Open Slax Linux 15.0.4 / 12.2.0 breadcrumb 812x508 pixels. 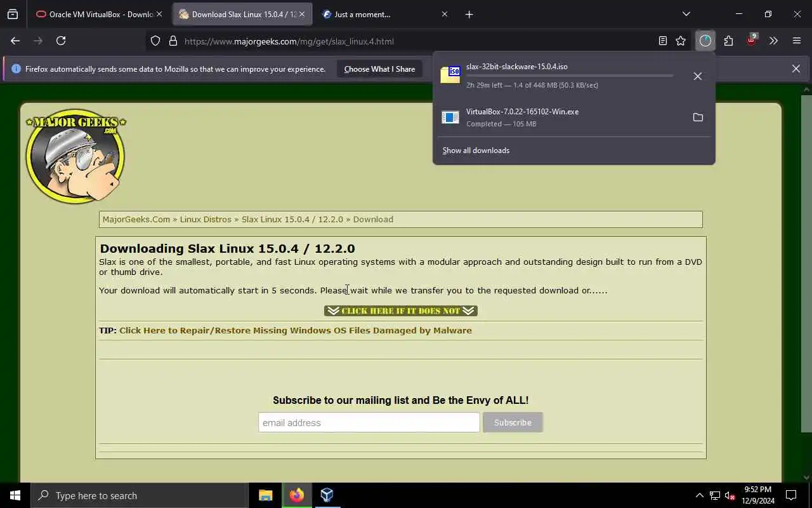pos(292,219)
